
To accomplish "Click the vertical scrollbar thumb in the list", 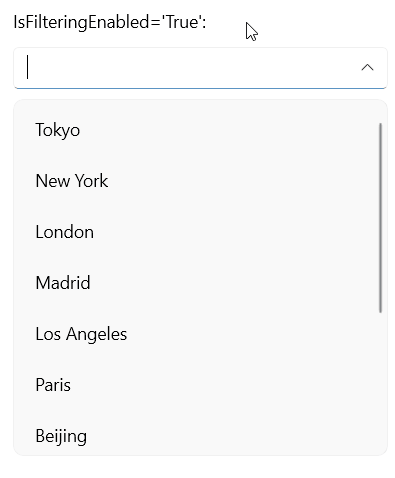I will tap(380, 218).
